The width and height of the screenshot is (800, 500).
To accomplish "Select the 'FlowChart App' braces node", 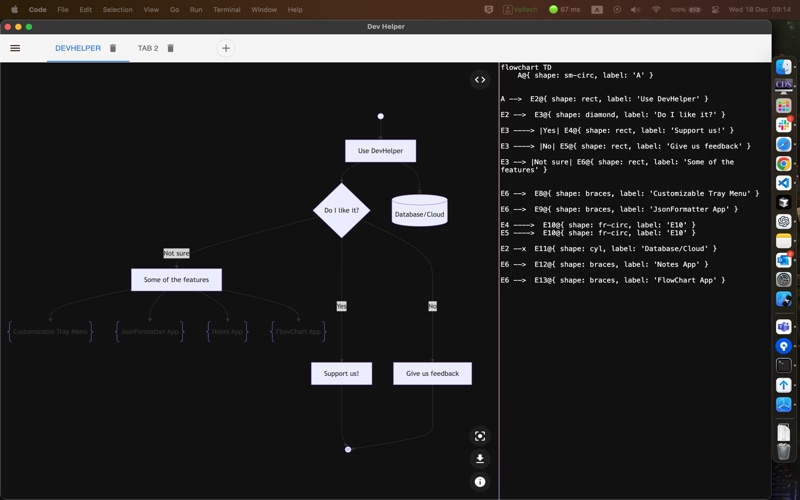I will click(298, 331).
